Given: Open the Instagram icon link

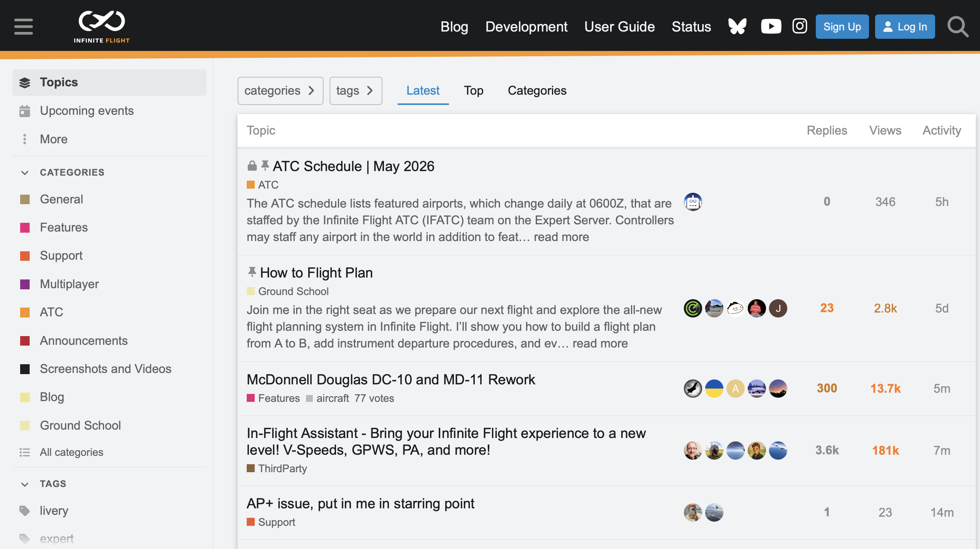Looking at the screenshot, I should [x=799, y=26].
